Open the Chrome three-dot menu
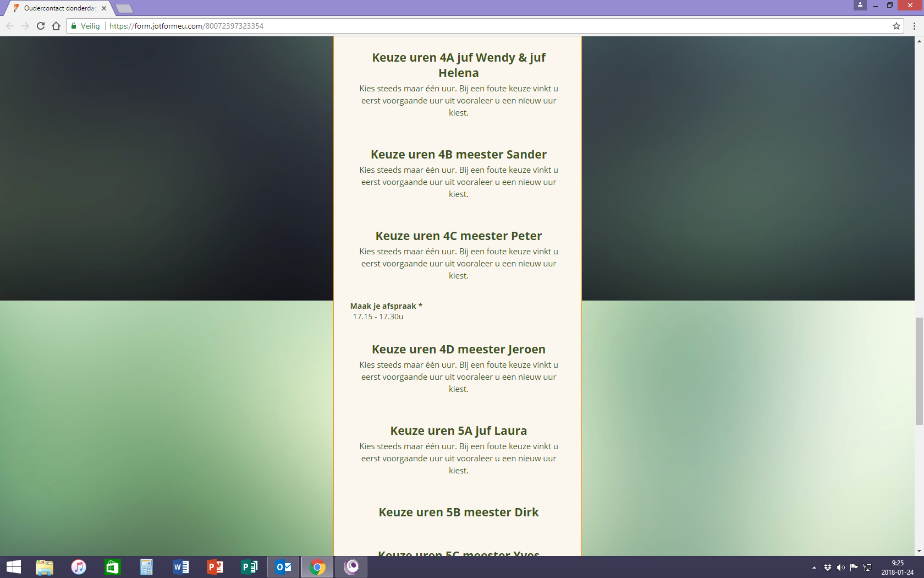 [914, 26]
